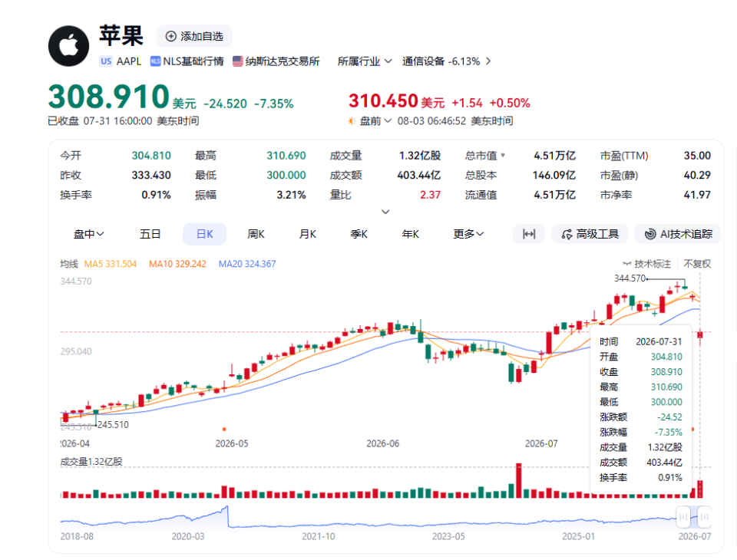
Task: Switch to the 五日 chart tab
Action: coord(150,234)
